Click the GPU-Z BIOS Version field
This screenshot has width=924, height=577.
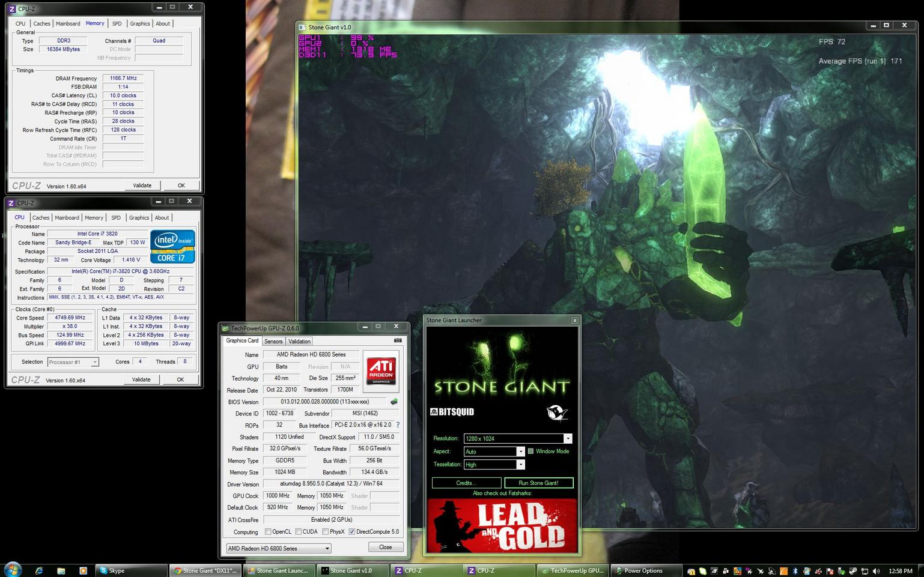324,402
